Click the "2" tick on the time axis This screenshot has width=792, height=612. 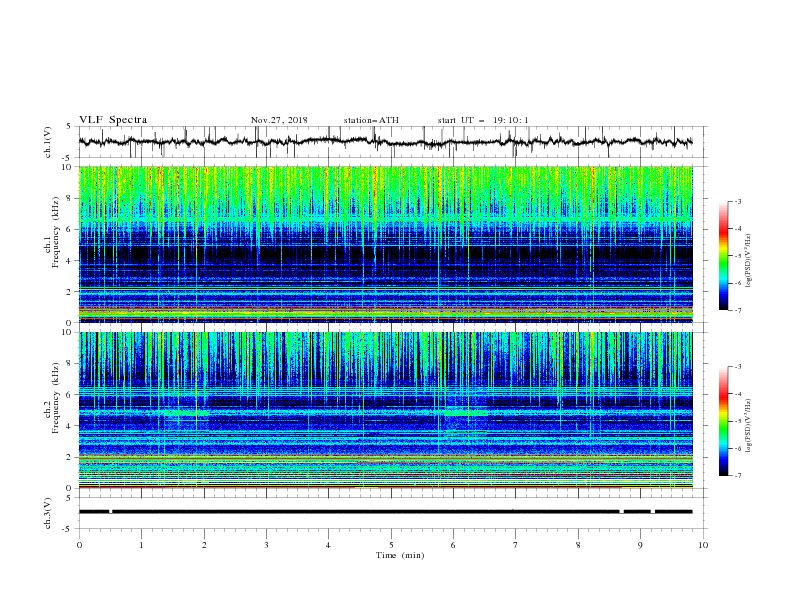coord(204,545)
